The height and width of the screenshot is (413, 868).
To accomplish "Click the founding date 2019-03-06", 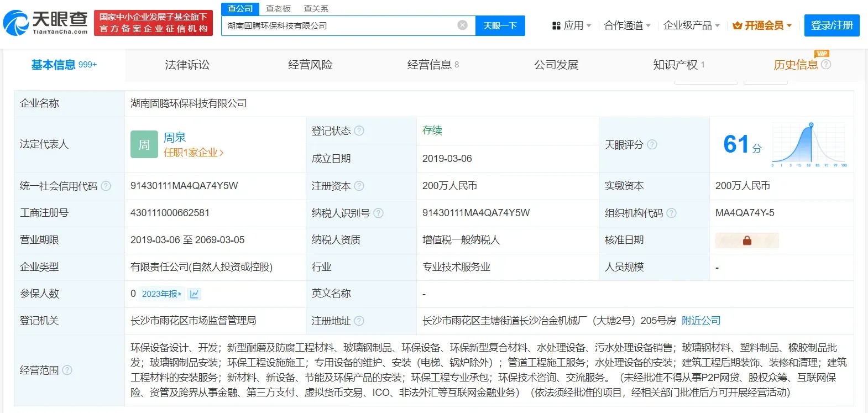I will [447, 159].
